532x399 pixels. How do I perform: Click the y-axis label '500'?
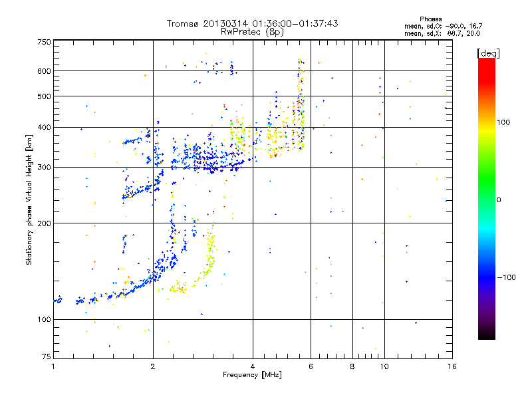[x=44, y=96]
